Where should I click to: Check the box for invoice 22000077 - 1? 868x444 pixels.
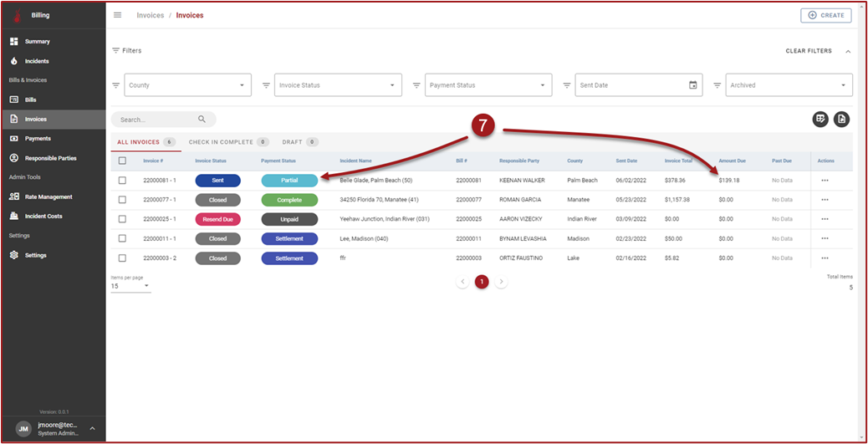[123, 200]
